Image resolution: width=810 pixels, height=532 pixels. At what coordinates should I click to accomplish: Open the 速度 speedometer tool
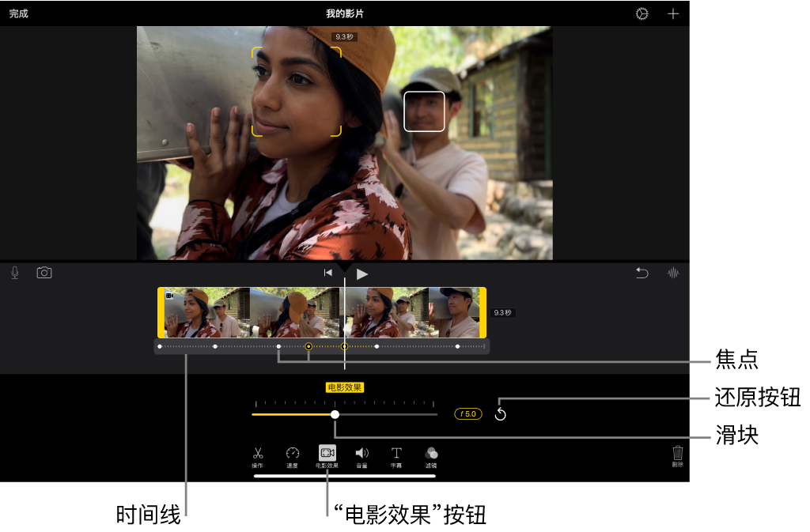pyautogui.click(x=293, y=457)
